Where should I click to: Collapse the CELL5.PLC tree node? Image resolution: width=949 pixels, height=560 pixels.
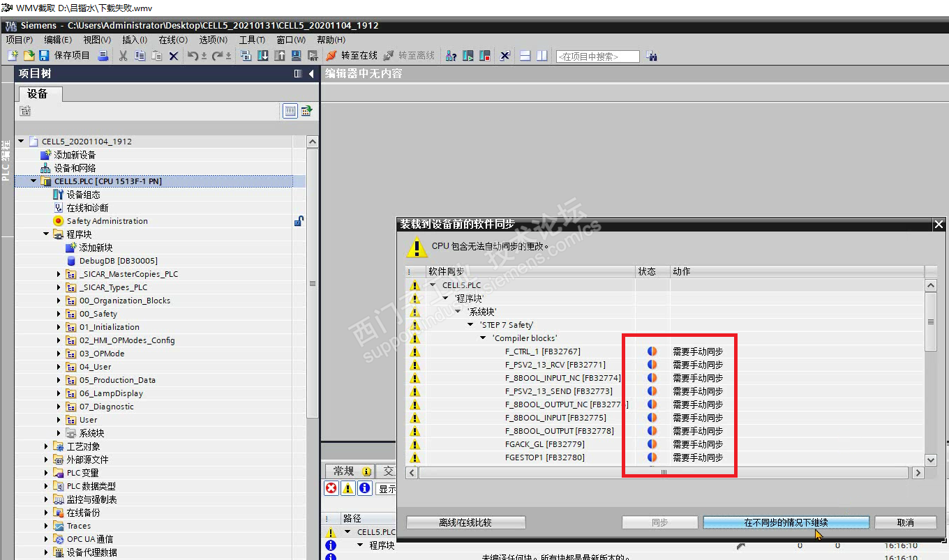33,181
